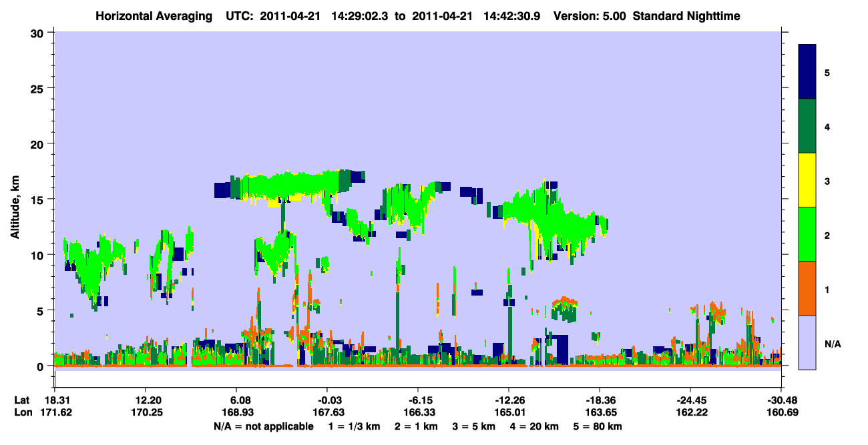This screenshot has height=445, width=868.
Task: Click the latitude value -18.36
Action: coord(599,400)
